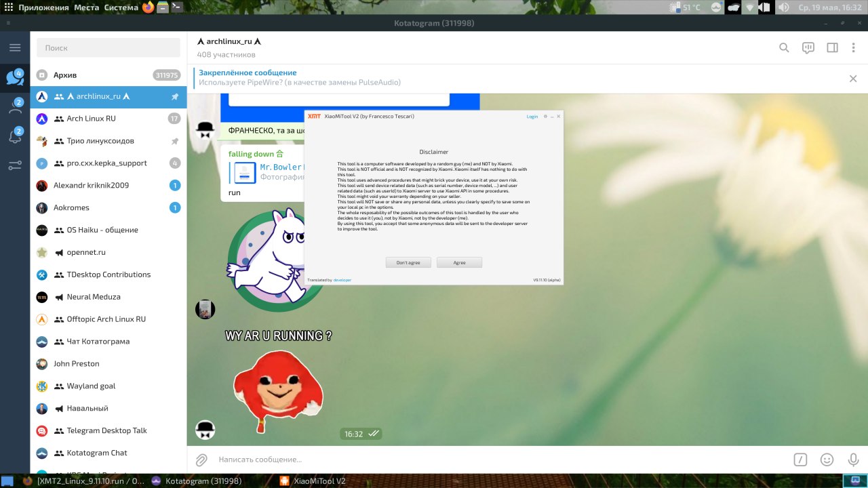Record a voice message with the microphone
Screen dimensions: 868x488
click(x=853, y=460)
